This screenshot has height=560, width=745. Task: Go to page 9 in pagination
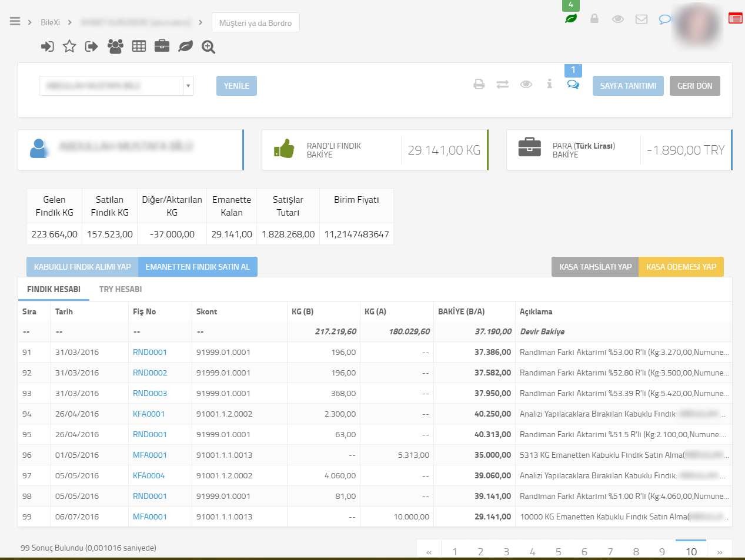[x=662, y=551]
